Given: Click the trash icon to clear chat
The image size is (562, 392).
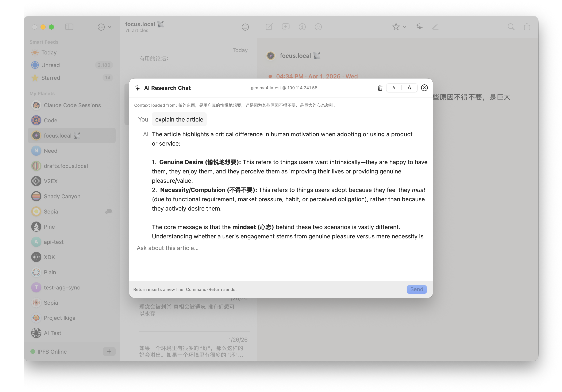Looking at the screenshot, I should [380, 88].
